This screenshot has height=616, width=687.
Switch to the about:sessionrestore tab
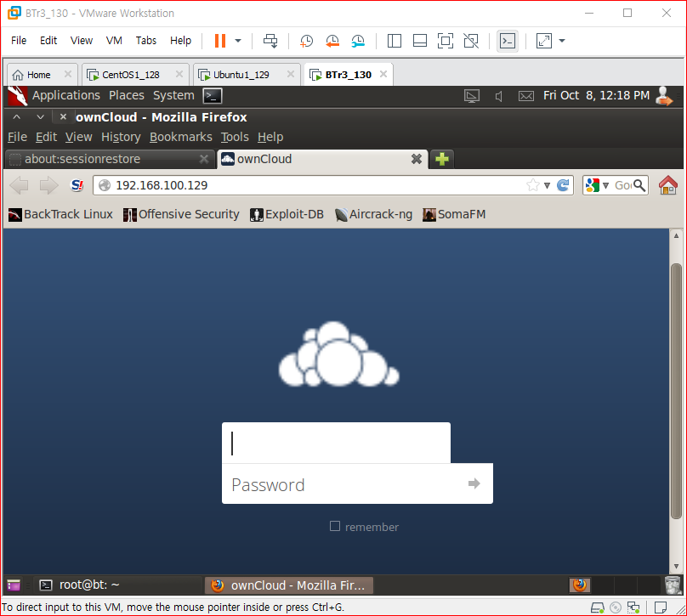108,159
